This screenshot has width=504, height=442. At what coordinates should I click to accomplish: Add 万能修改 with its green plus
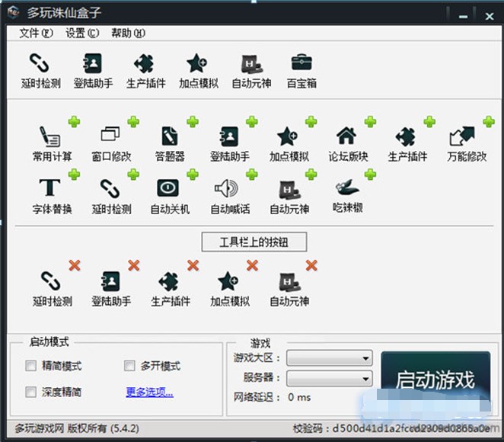click(489, 122)
